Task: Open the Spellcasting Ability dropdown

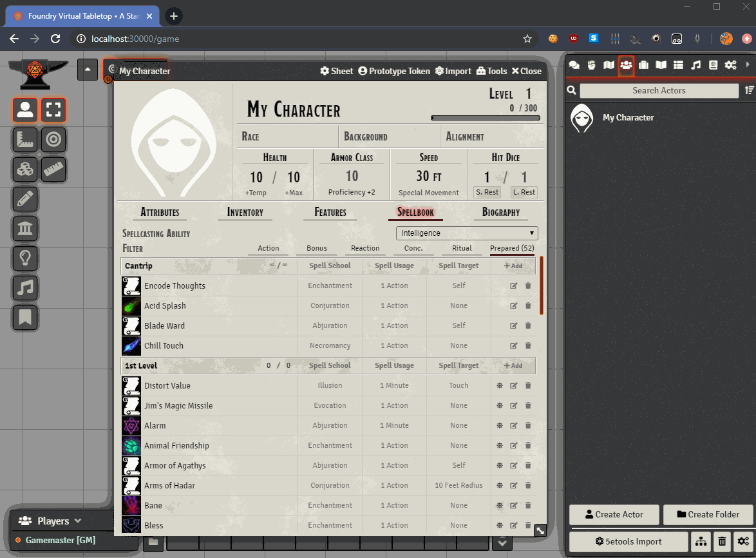Action: point(467,233)
